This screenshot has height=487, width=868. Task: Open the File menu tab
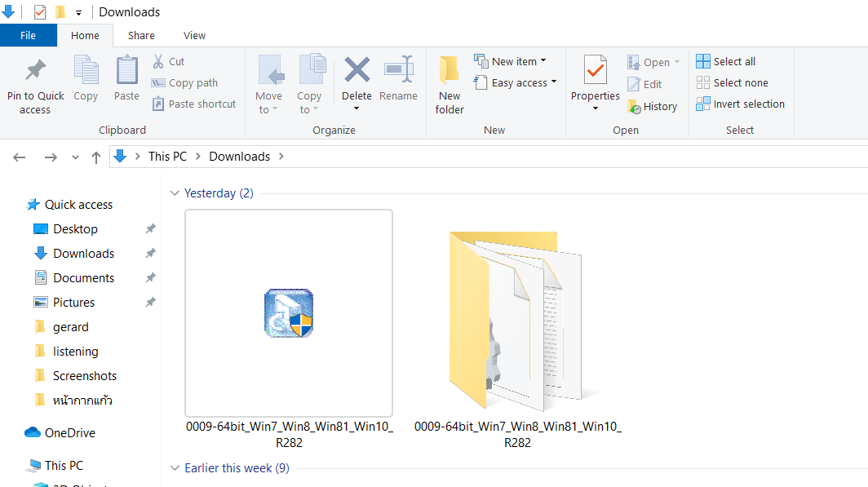coord(28,35)
